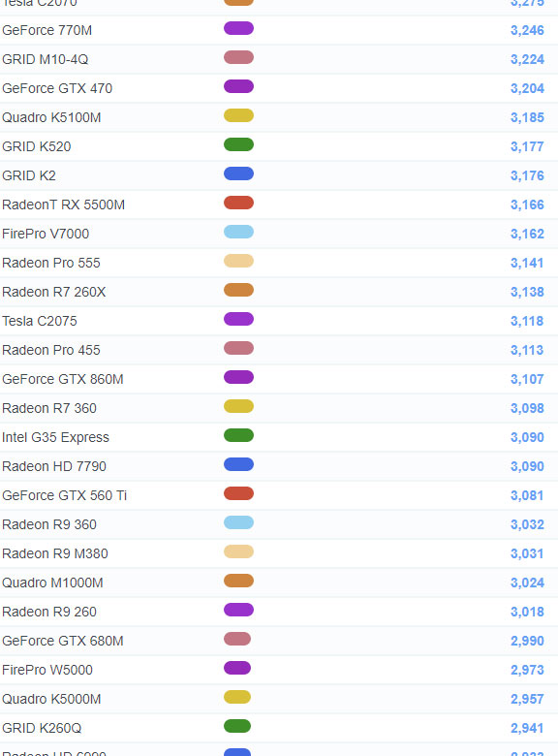Open Quadro K5000M details
The image size is (558, 756).
click(x=51, y=699)
